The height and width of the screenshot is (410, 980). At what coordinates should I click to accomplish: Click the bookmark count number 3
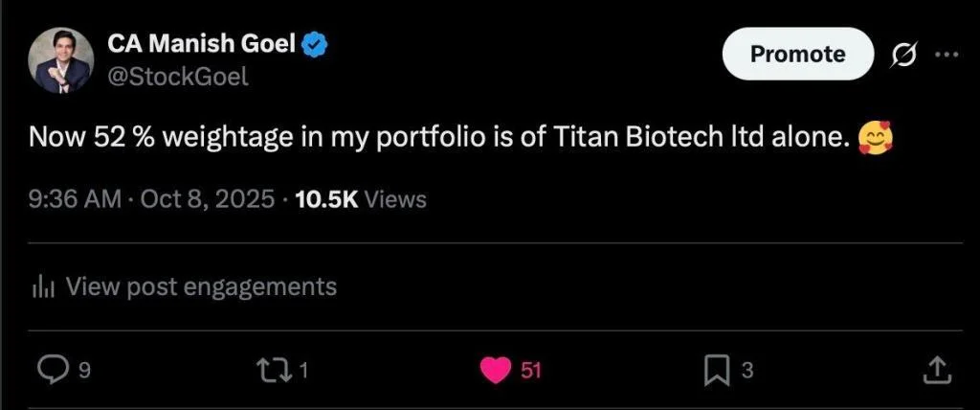click(x=747, y=371)
